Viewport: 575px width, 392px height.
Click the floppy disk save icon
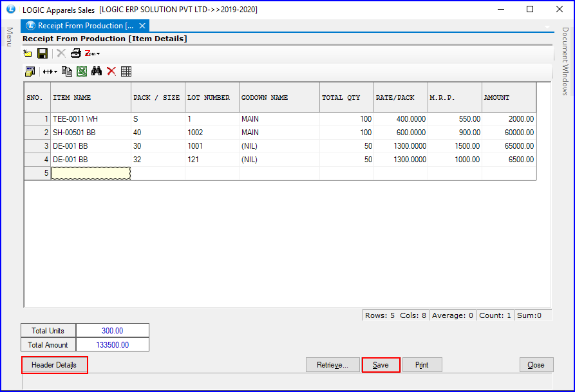42,53
